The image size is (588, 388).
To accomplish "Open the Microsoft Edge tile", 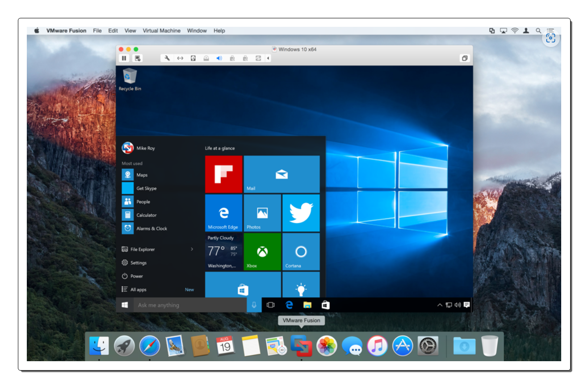I will pos(224,213).
